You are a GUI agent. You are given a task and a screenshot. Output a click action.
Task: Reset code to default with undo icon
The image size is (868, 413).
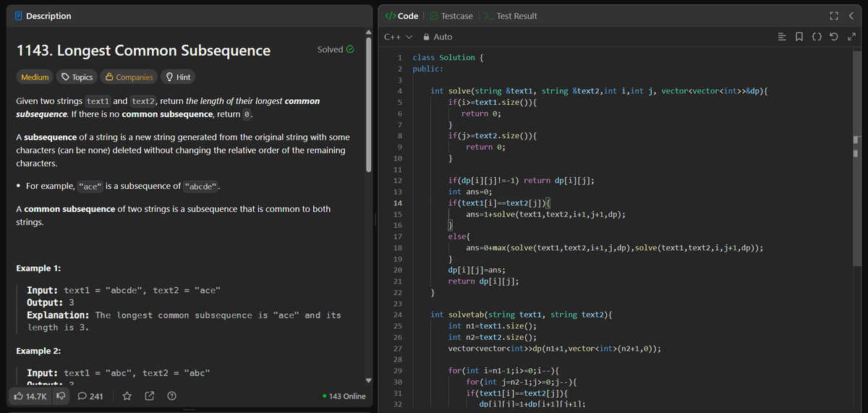click(834, 37)
